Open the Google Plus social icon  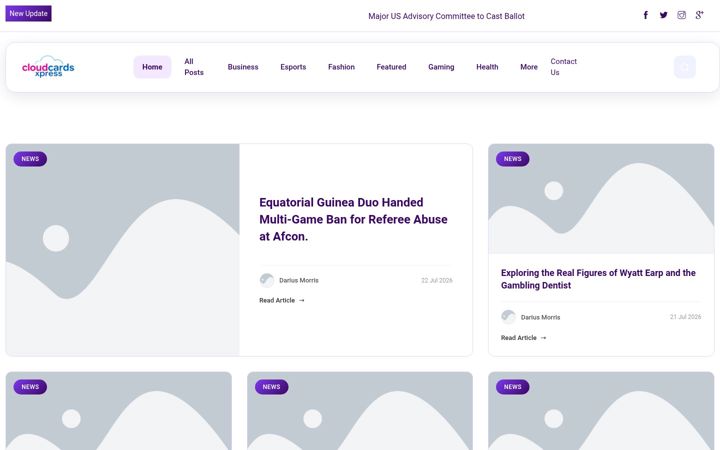pos(699,15)
